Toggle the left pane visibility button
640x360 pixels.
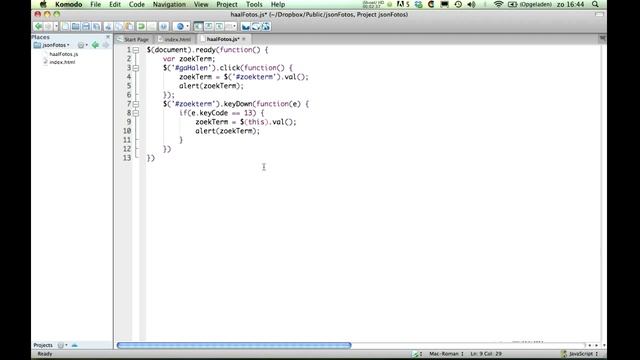coord(198,27)
